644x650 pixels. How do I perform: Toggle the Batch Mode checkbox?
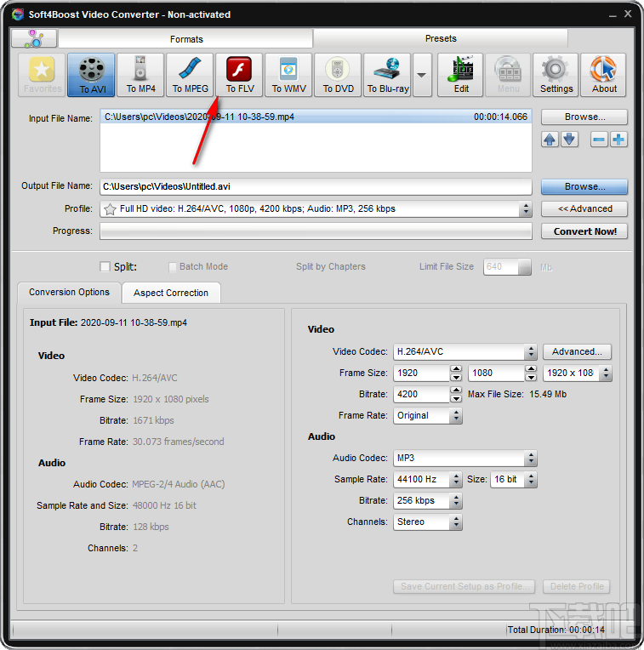click(173, 267)
